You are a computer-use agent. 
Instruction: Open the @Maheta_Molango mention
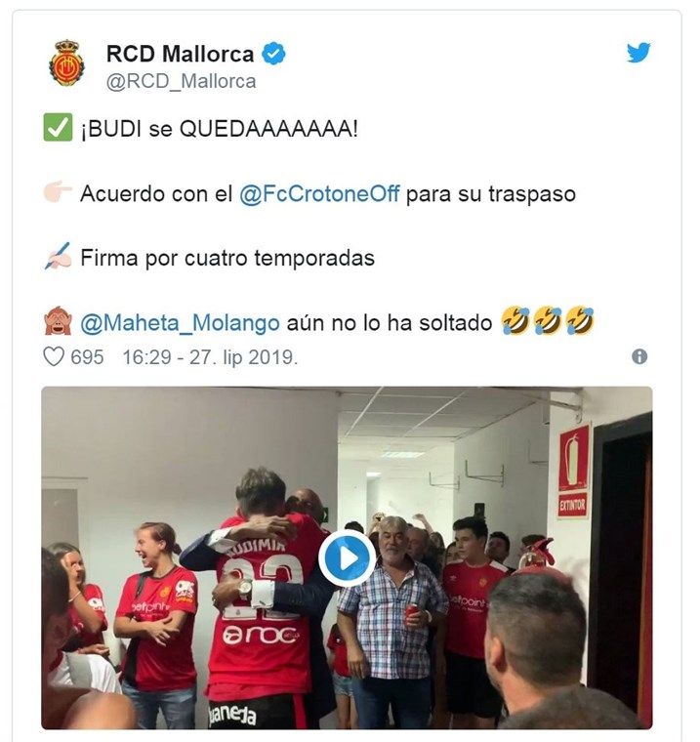pos(180,323)
